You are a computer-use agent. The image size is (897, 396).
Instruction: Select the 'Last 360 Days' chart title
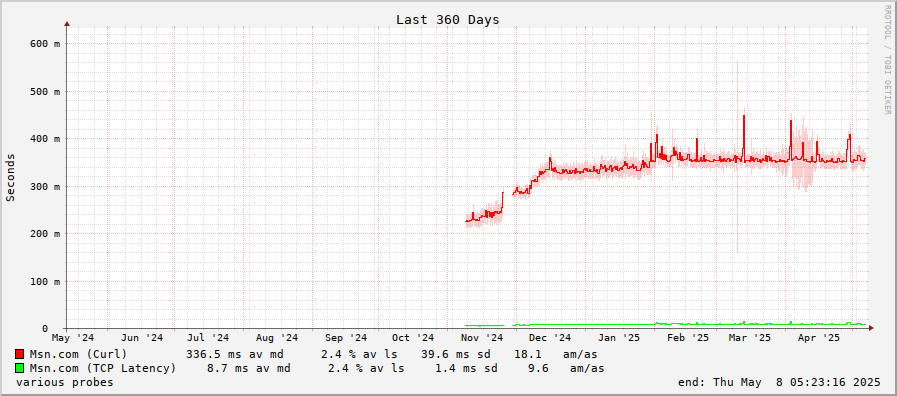click(447, 19)
